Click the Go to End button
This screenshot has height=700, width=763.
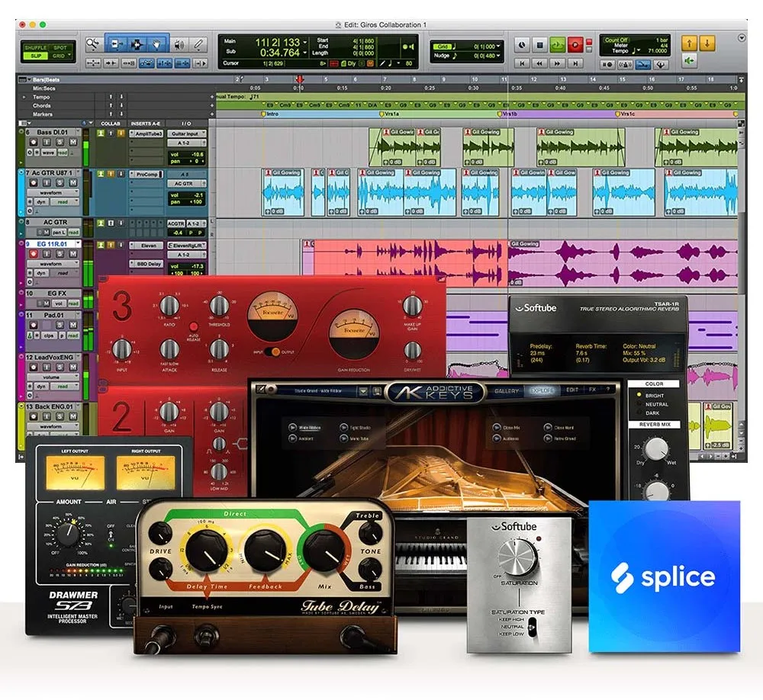coord(575,63)
